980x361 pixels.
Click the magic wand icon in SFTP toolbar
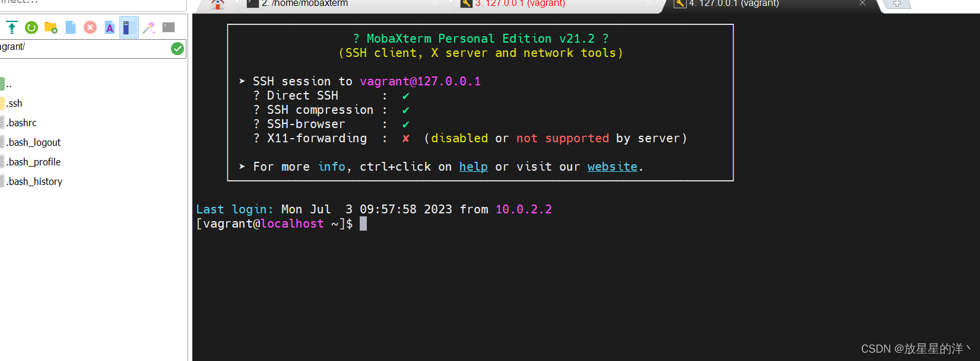148,27
